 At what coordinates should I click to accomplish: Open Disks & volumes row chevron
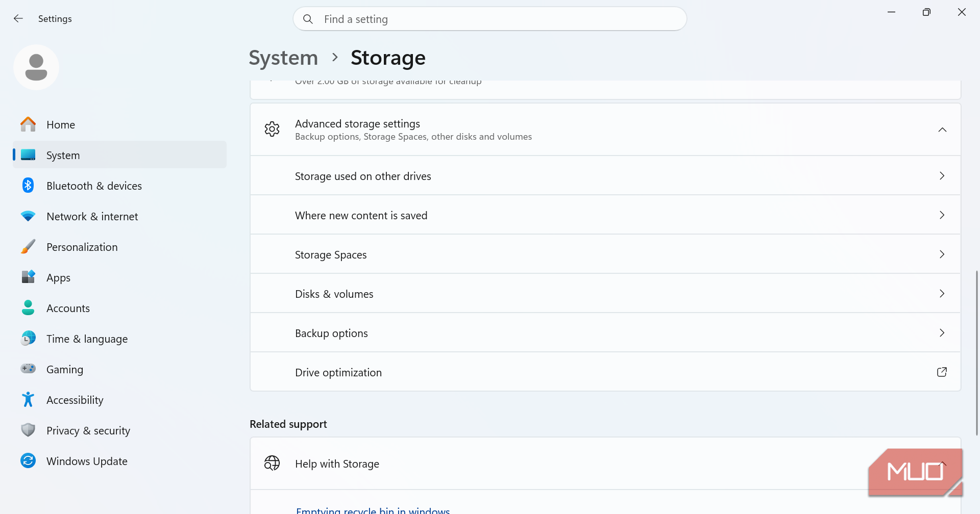point(942,294)
